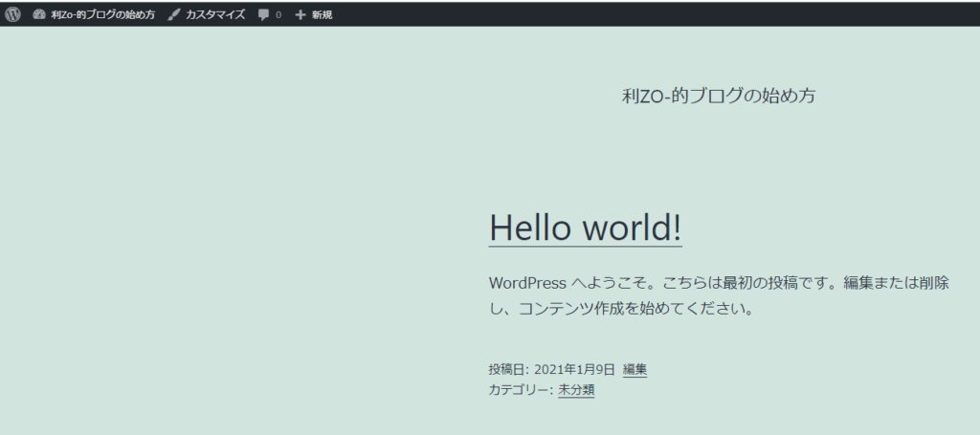Click the comments speech bubble icon
Image resolution: width=980 pixels, height=435 pixels.
264,14
